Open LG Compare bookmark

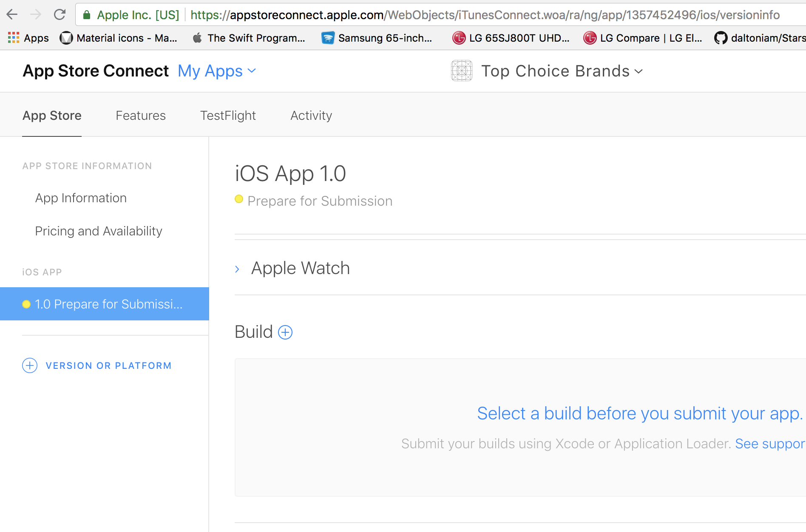pos(642,38)
